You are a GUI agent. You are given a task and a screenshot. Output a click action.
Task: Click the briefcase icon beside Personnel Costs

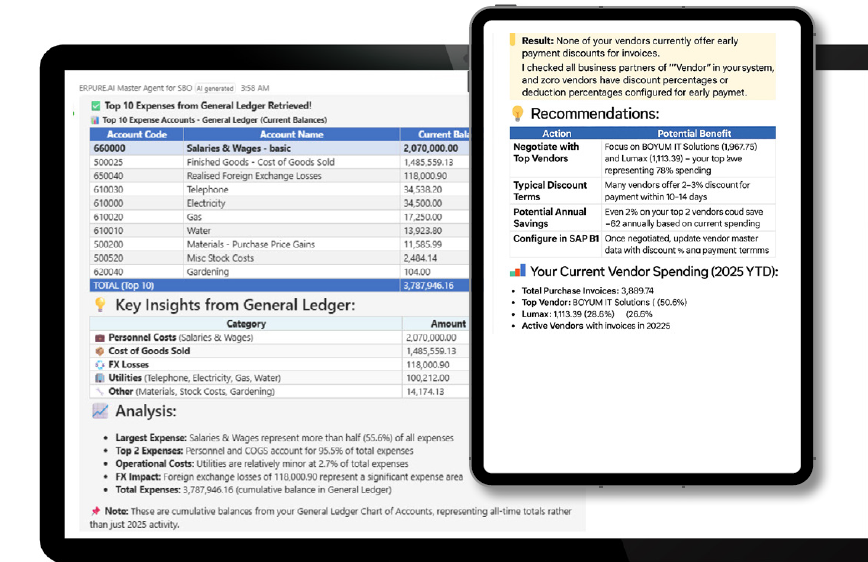click(x=100, y=338)
